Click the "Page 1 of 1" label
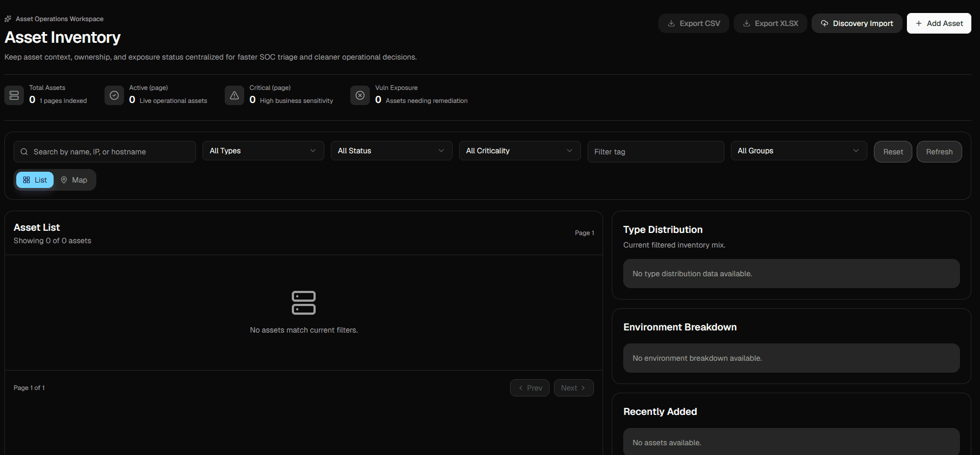 (x=29, y=388)
